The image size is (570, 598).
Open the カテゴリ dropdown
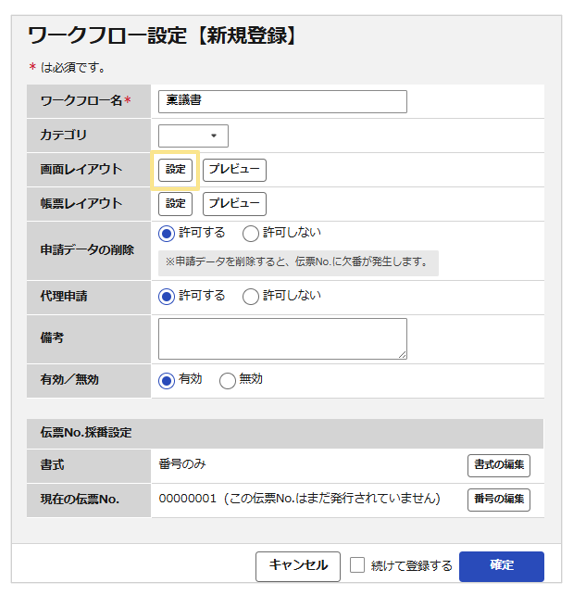point(193,136)
